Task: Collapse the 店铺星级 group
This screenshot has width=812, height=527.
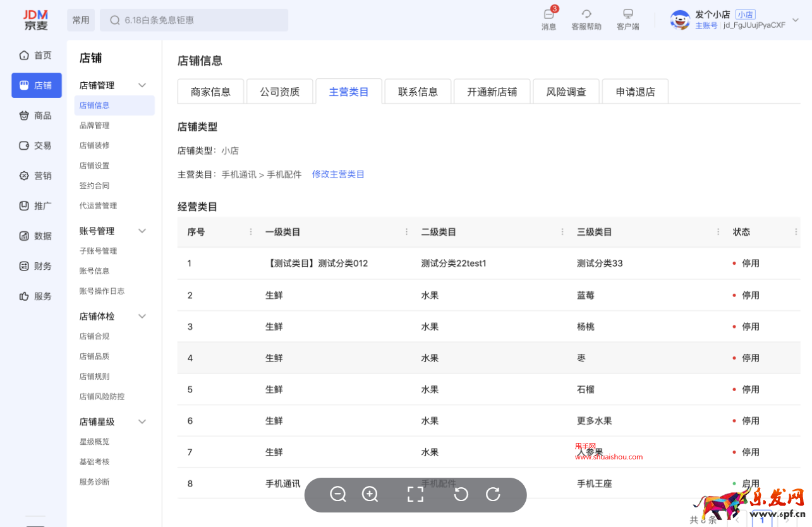Action: click(142, 421)
